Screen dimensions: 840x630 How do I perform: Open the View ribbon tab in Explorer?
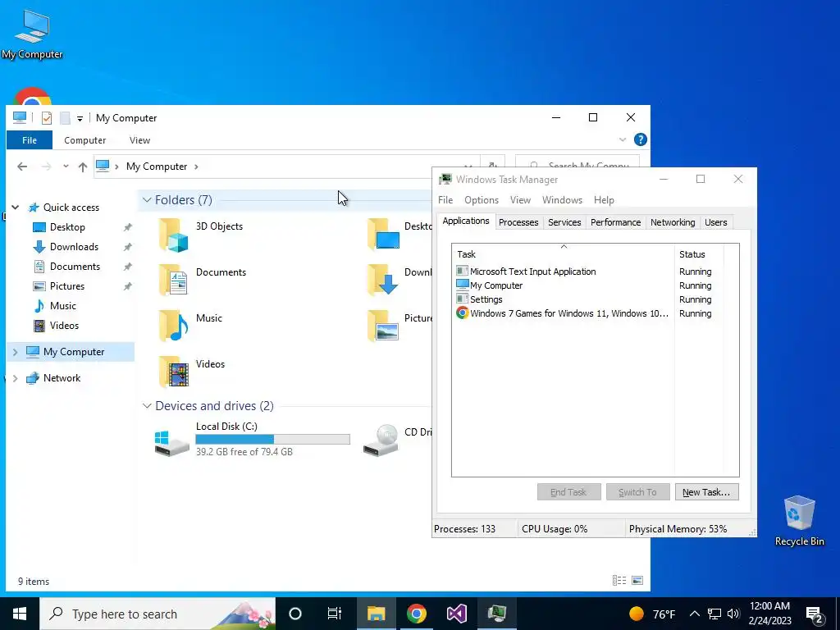[x=139, y=140]
